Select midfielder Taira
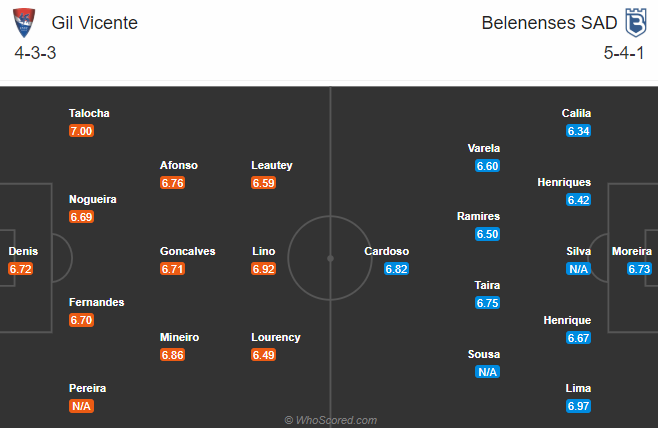This screenshot has width=658, height=428. point(487,285)
